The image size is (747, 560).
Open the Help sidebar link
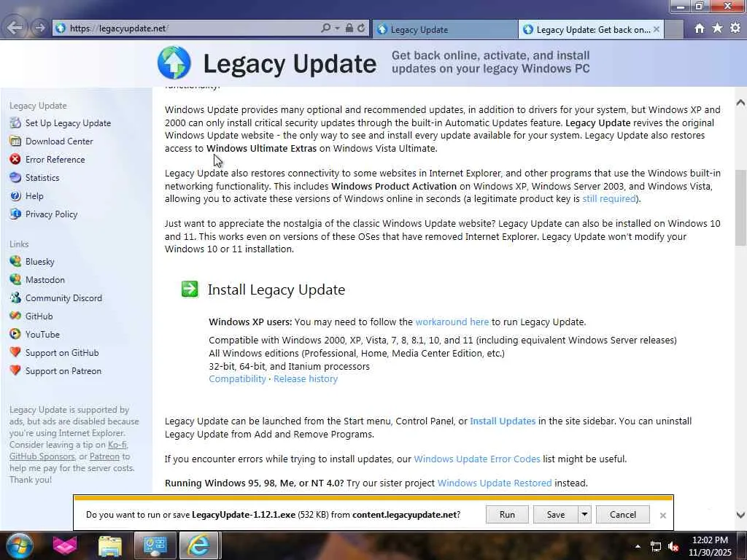point(34,195)
